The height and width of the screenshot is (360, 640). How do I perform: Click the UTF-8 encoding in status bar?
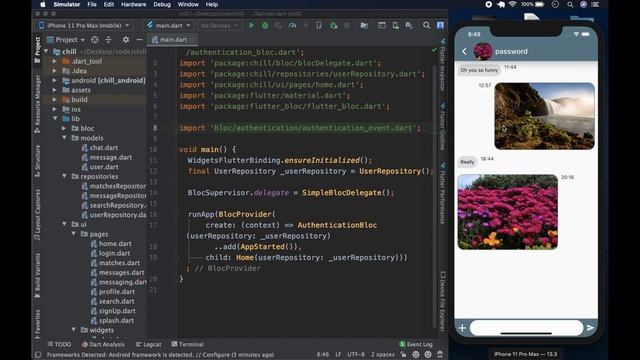click(x=356, y=355)
